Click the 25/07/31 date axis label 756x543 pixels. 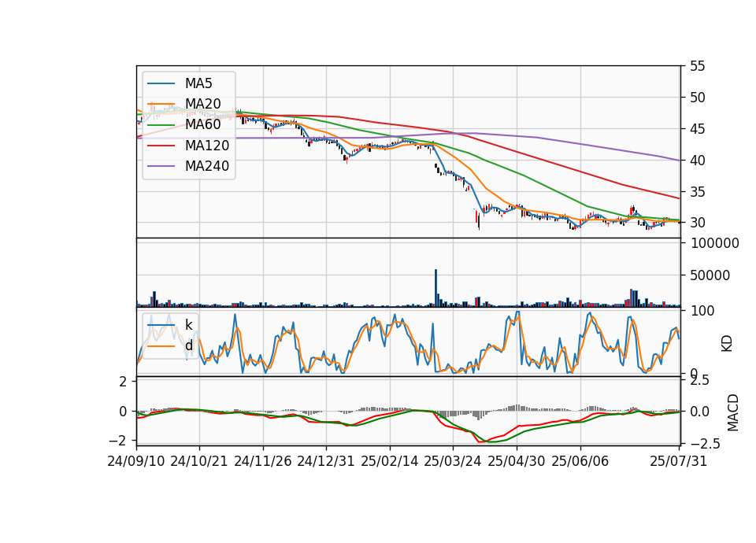pyautogui.click(x=678, y=461)
